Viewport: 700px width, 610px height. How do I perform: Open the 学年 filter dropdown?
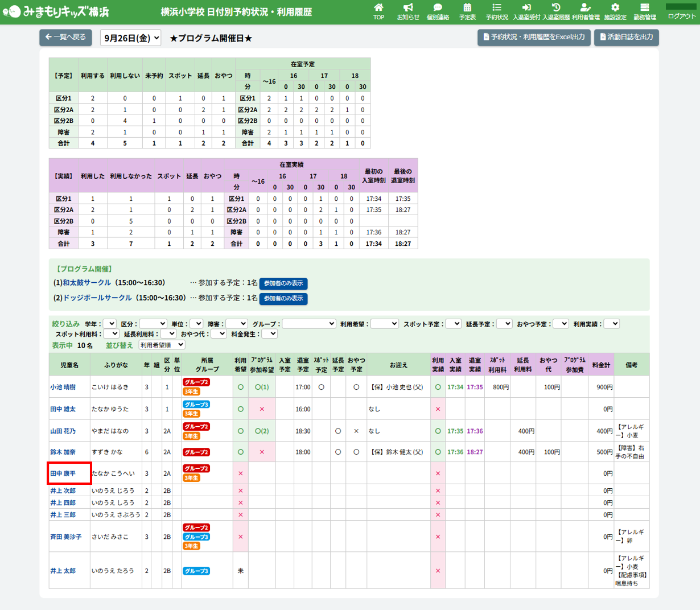coord(109,324)
